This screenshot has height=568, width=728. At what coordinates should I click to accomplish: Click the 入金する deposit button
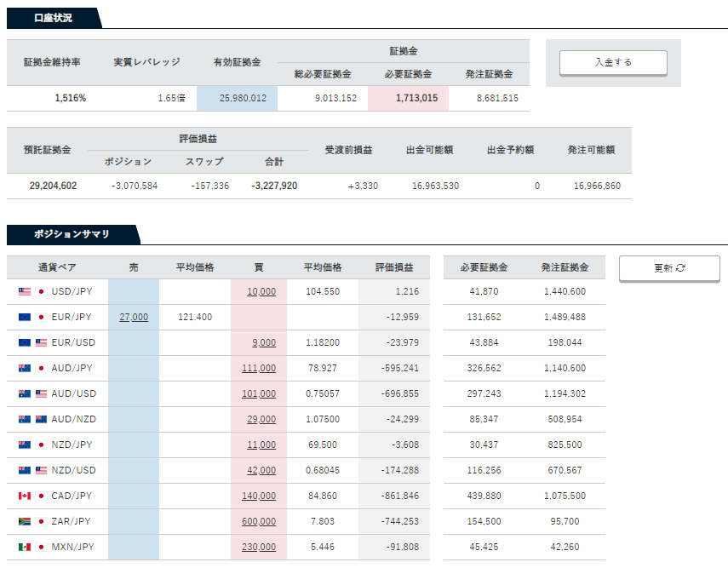point(613,62)
